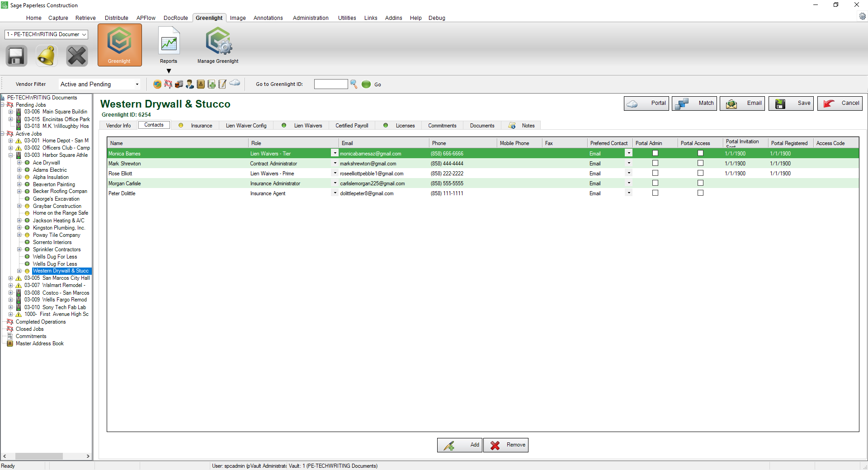Image resolution: width=868 pixels, height=470 pixels.
Task: Open Role dropdown for Monica Barnes
Action: tap(335, 153)
